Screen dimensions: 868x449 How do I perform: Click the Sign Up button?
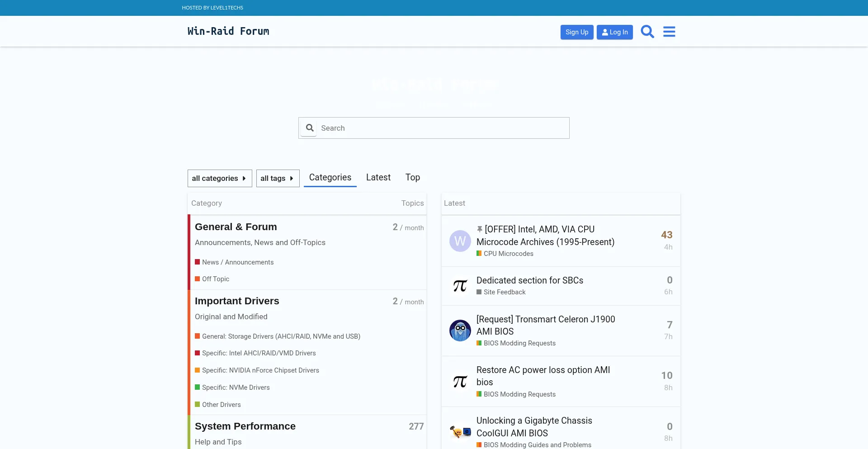577,32
